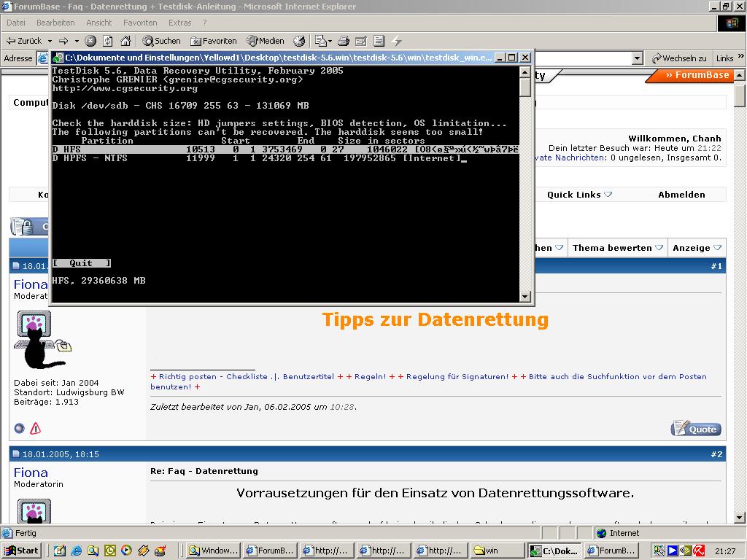
Task: Expand the address bar dropdown
Action: click(x=638, y=58)
